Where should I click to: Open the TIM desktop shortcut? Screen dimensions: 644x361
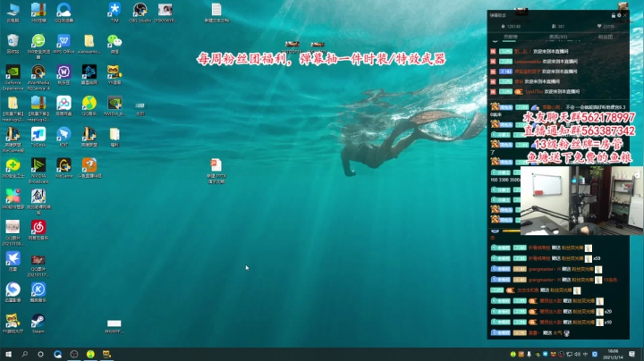pyautogui.click(x=114, y=13)
